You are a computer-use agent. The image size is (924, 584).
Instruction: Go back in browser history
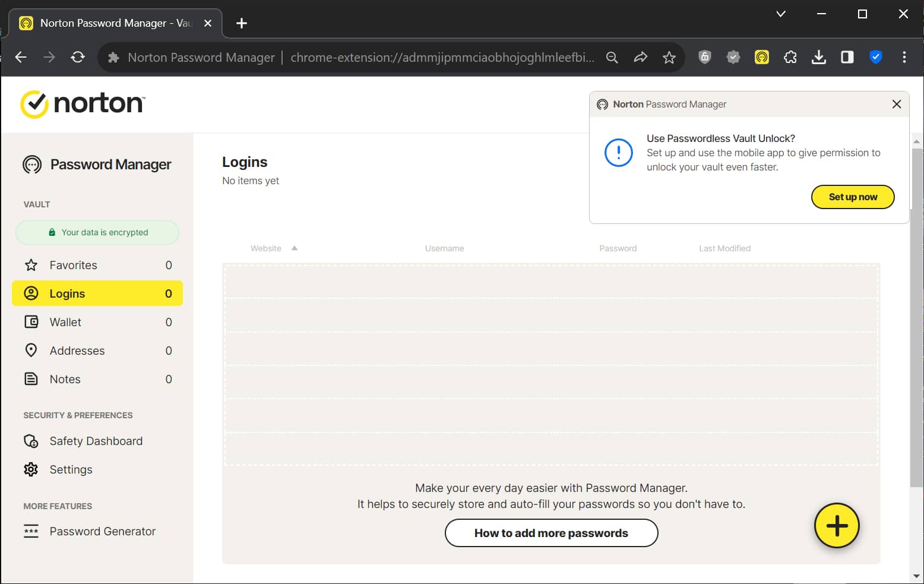(21, 57)
